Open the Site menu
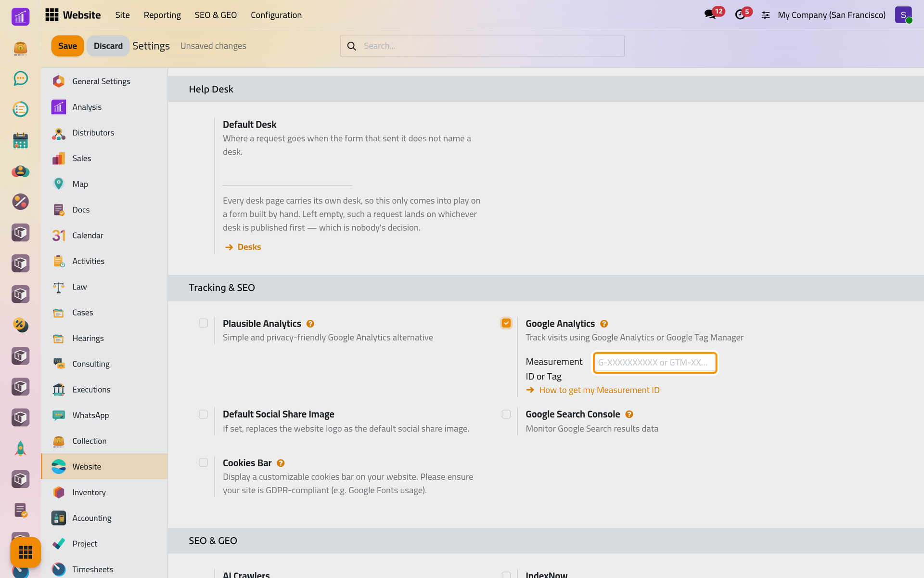924x578 pixels. (x=122, y=15)
